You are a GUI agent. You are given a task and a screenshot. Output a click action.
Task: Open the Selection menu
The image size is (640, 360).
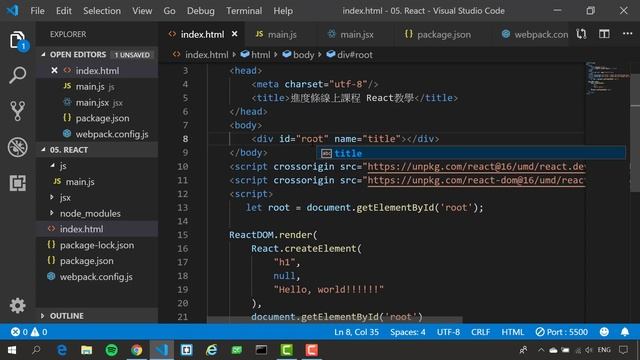(x=102, y=11)
